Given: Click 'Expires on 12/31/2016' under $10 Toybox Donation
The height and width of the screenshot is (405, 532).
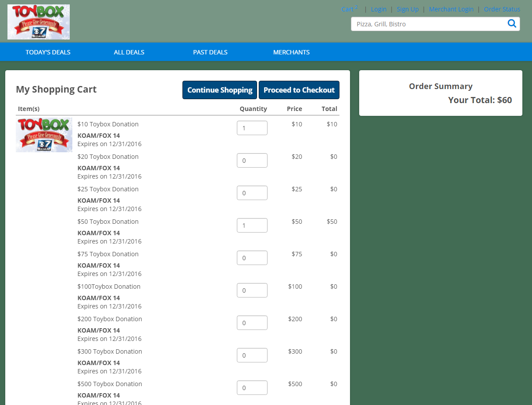Looking at the screenshot, I should 110,144.
